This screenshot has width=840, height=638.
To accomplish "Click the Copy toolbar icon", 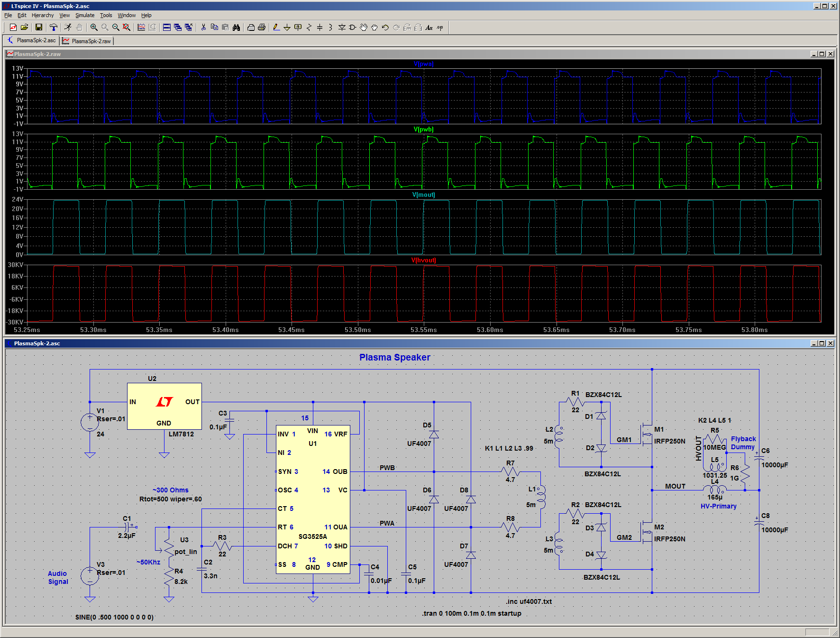I will click(214, 28).
